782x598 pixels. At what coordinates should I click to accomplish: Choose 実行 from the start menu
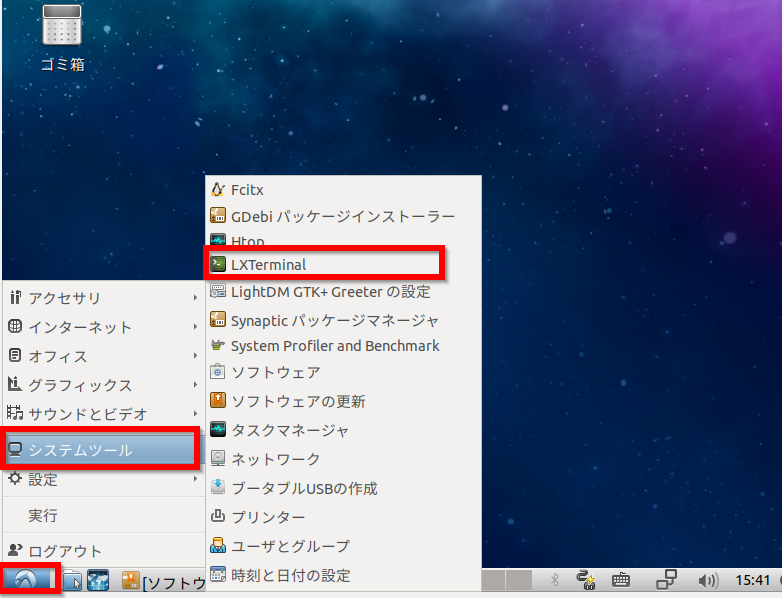point(104,515)
